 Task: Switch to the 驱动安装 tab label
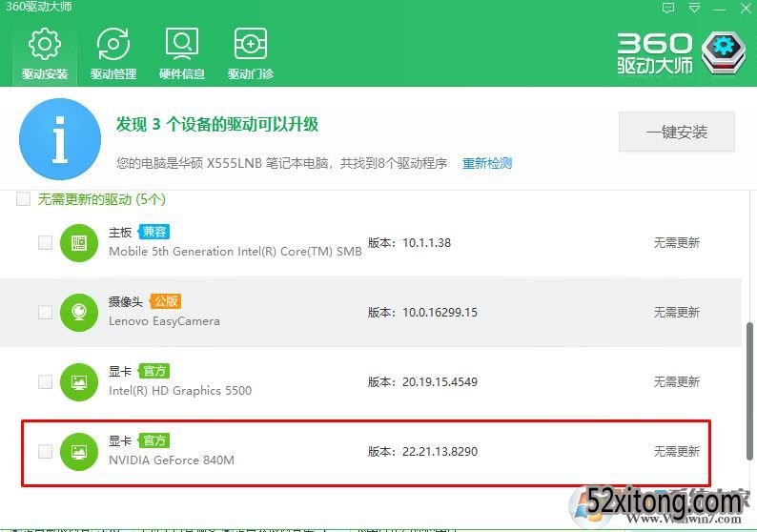point(45,73)
